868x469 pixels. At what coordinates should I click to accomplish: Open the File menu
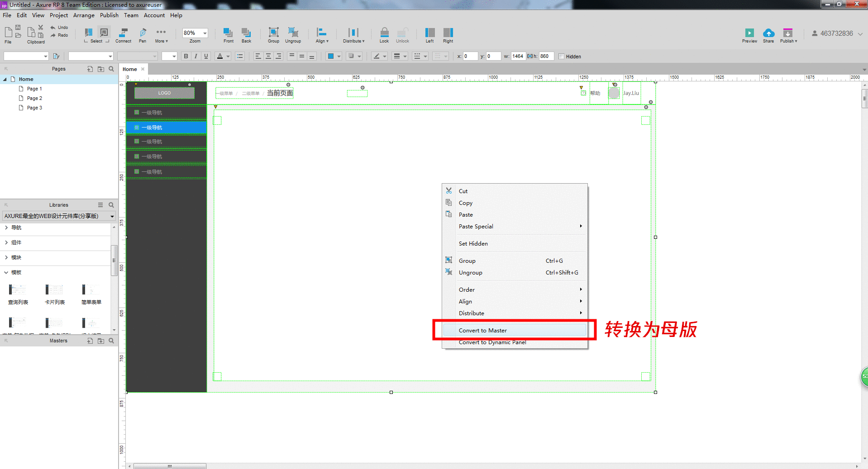click(7, 15)
